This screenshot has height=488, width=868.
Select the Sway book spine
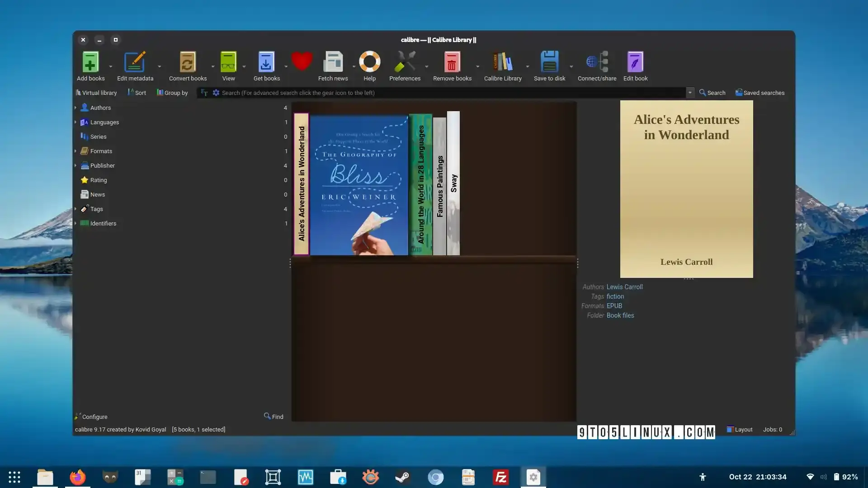(453, 183)
